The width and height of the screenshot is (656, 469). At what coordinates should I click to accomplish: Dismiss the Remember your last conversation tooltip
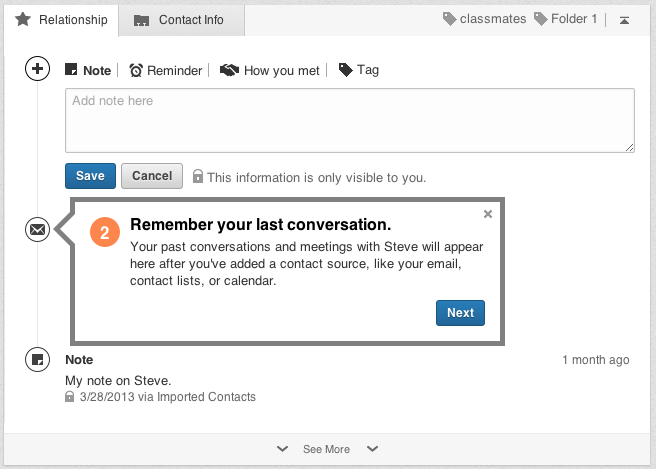pyautogui.click(x=488, y=213)
